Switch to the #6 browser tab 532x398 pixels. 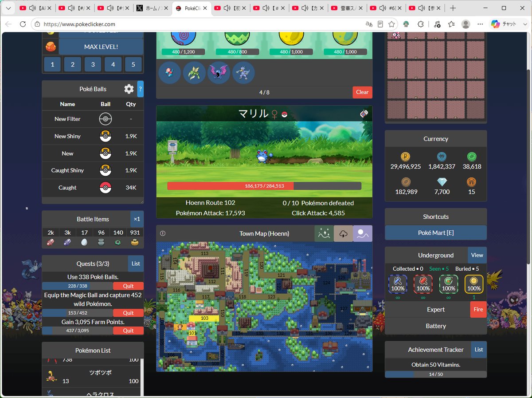[386, 8]
